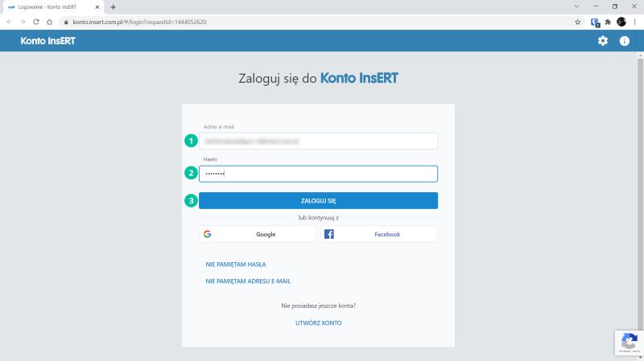
Task: Click the reCAPTCHA badge
Action: (x=629, y=343)
